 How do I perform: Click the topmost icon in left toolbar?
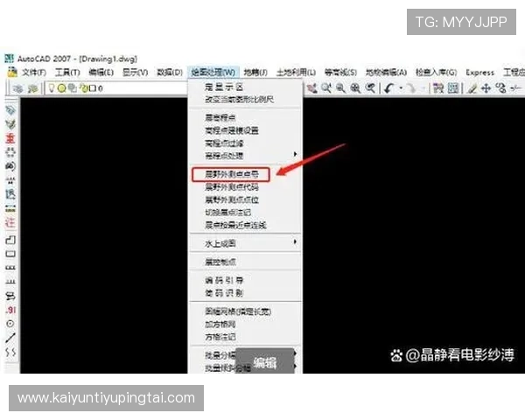click(10, 110)
